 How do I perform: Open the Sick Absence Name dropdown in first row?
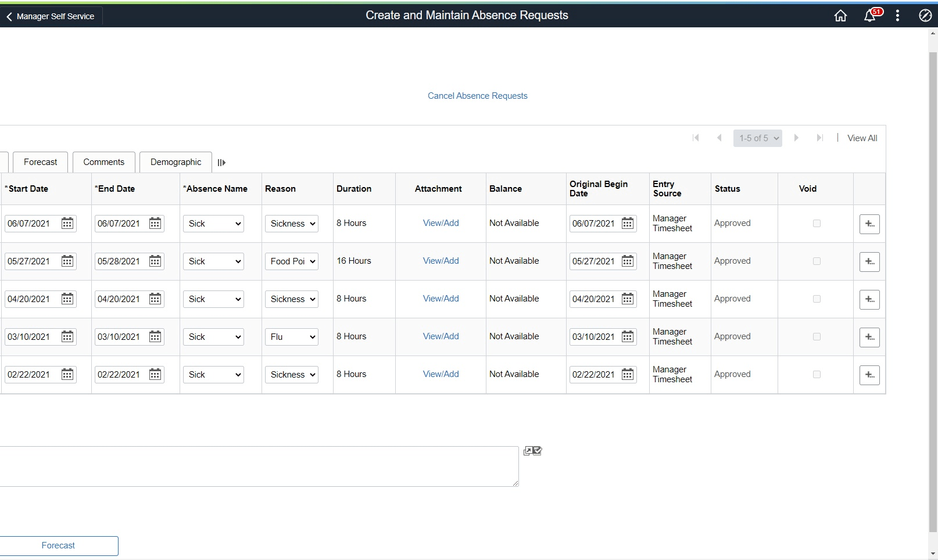click(213, 223)
